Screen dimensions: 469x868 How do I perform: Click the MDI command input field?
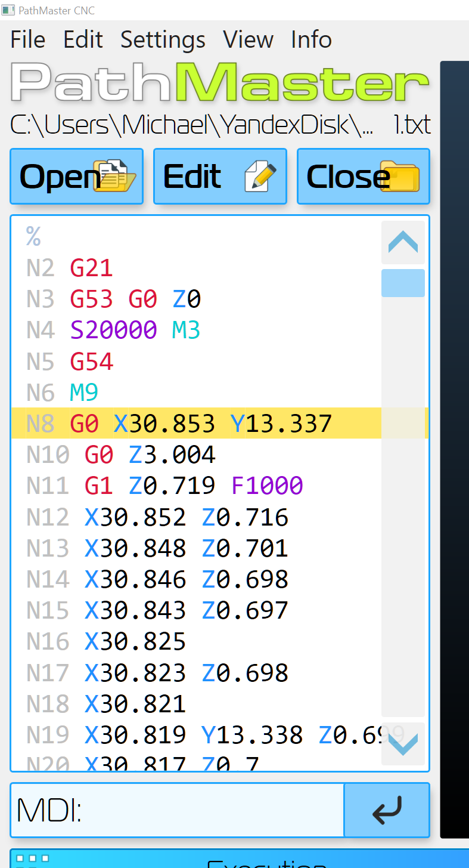coord(177,810)
